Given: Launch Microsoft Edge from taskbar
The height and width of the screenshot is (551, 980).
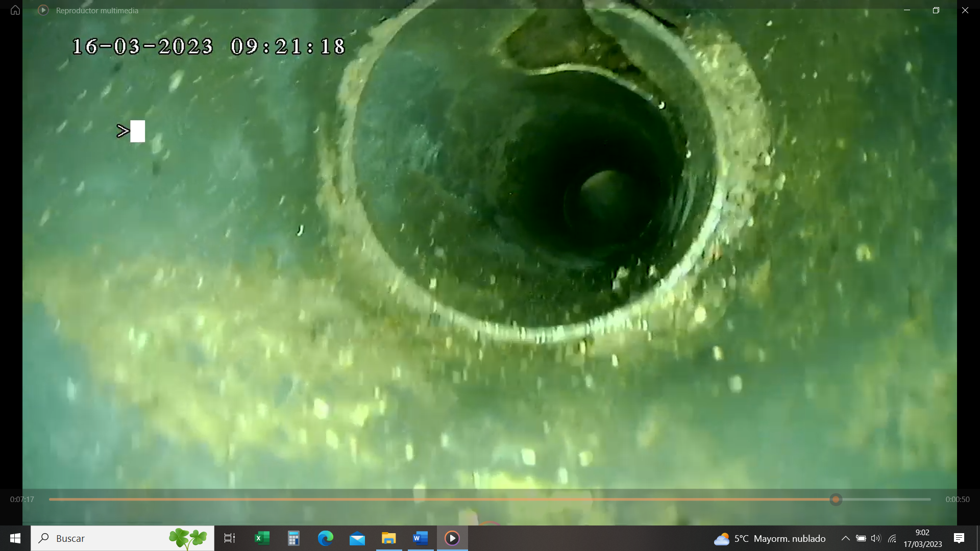Looking at the screenshot, I should tap(326, 538).
